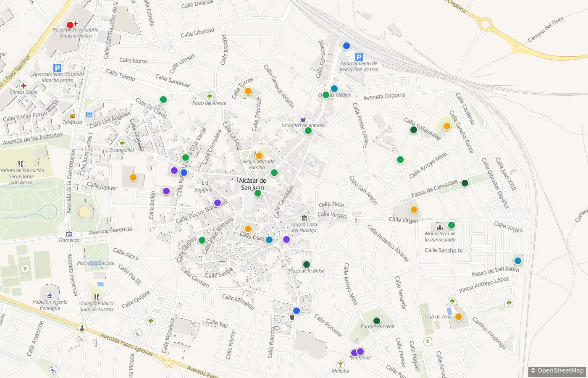Open the Flamenco venue icon
The height and width of the screenshot is (378, 588).
(x=69, y=234)
